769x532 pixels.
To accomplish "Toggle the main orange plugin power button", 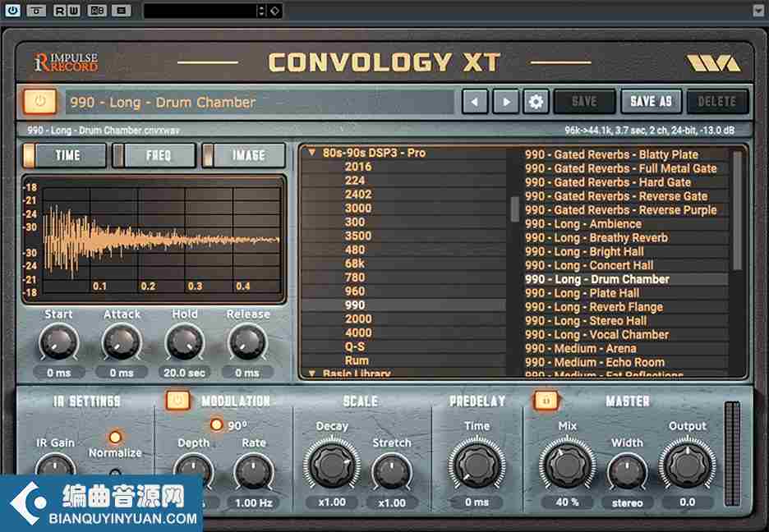I will pyautogui.click(x=39, y=102).
